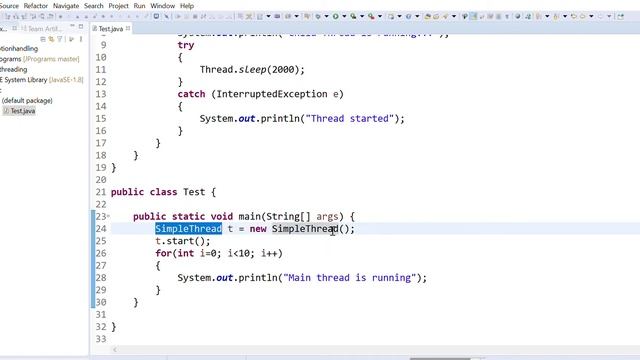Open the Search menu

coord(93,6)
